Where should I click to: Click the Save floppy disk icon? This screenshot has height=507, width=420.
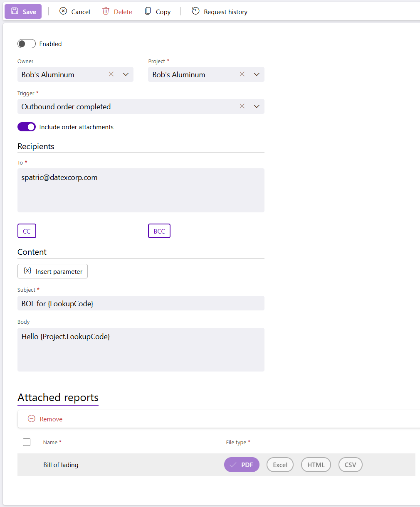15,11
